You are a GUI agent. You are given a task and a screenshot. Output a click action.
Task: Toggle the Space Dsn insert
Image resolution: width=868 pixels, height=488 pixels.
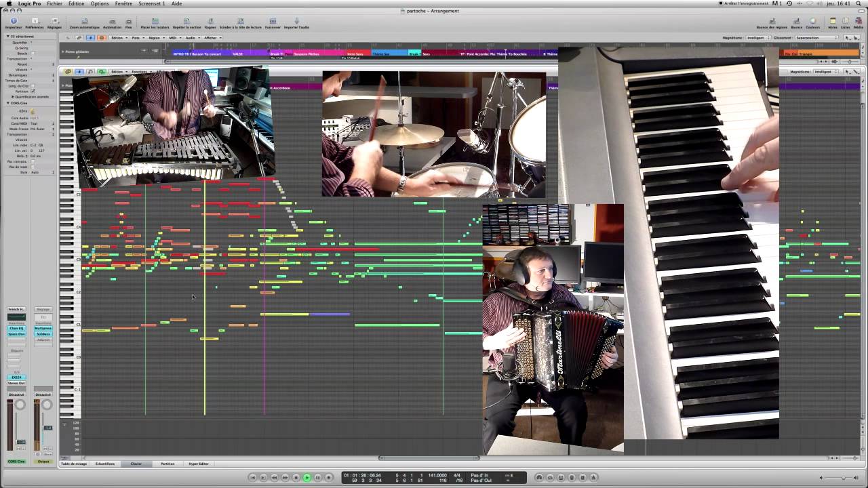16,333
